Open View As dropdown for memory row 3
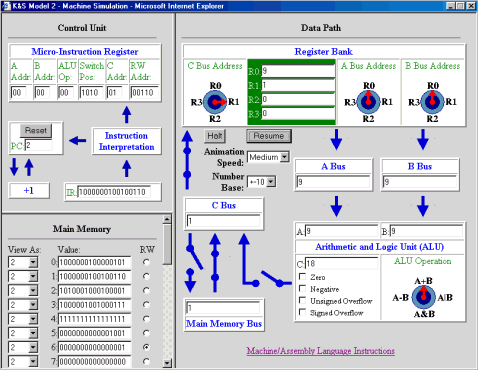The width and height of the screenshot is (478, 370). (x=23, y=305)
